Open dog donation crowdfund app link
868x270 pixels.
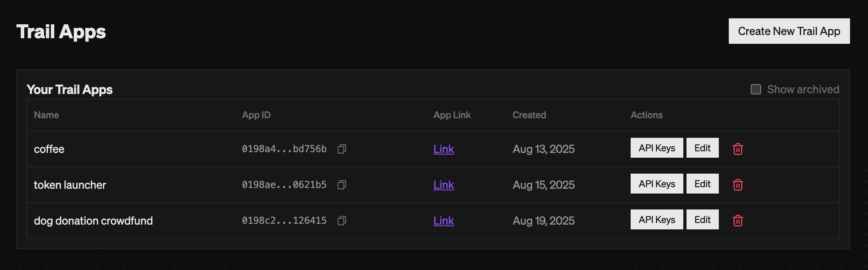coord(444,221)
